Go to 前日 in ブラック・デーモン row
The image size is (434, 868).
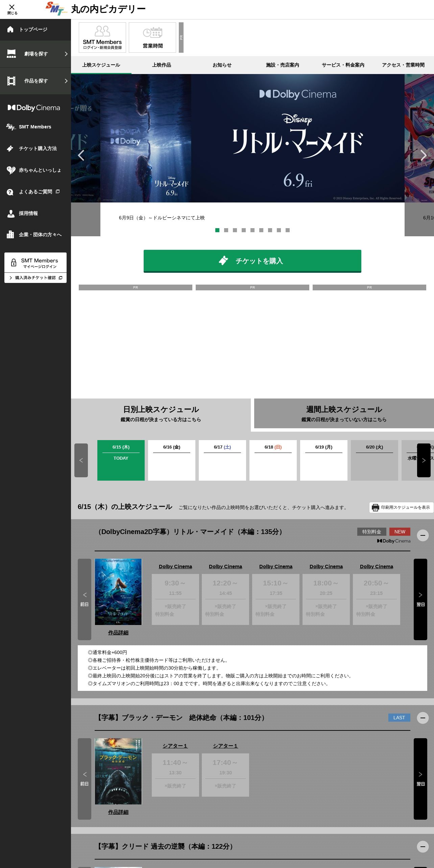[85, 779]
